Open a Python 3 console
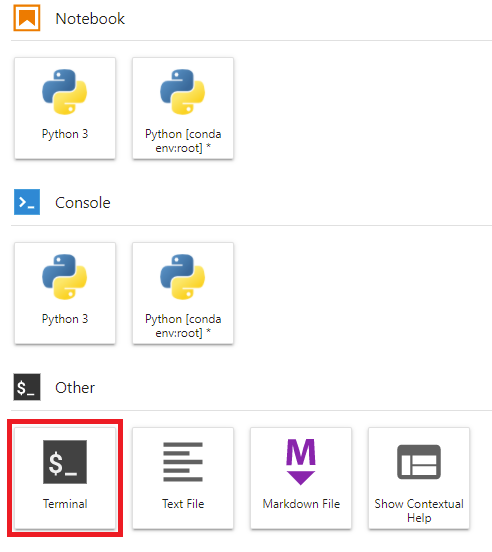 pyautogui.click(x=65, y=293)
